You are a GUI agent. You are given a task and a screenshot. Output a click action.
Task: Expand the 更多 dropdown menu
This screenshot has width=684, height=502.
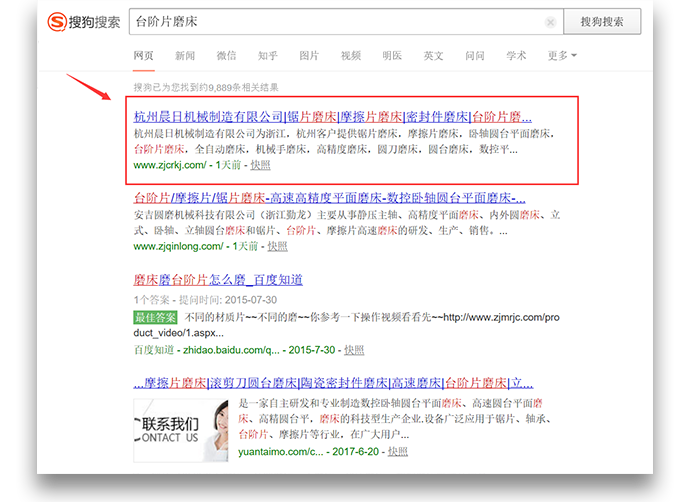tap(561, 56)
